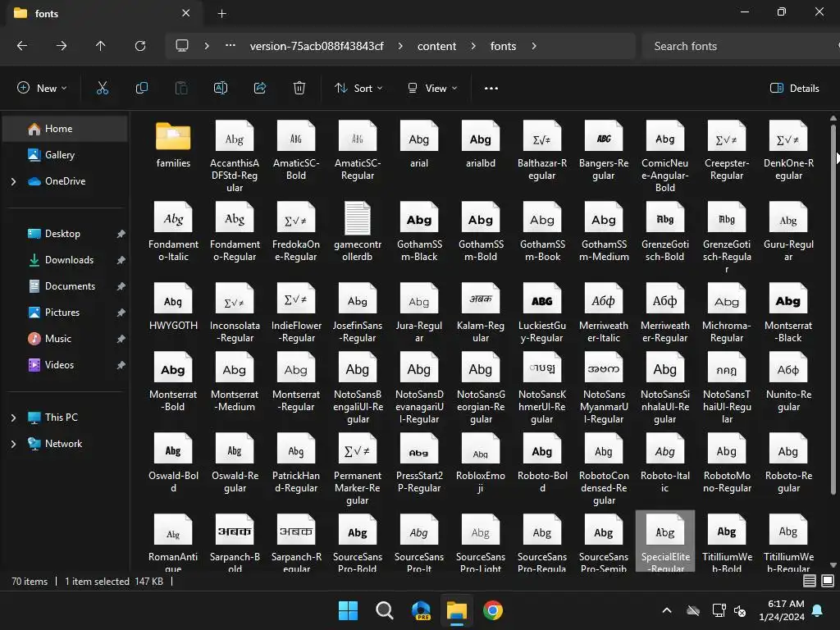Open the New dropdown menu
The width and height of the screenshot is (840, 630).
pos(42,89)
